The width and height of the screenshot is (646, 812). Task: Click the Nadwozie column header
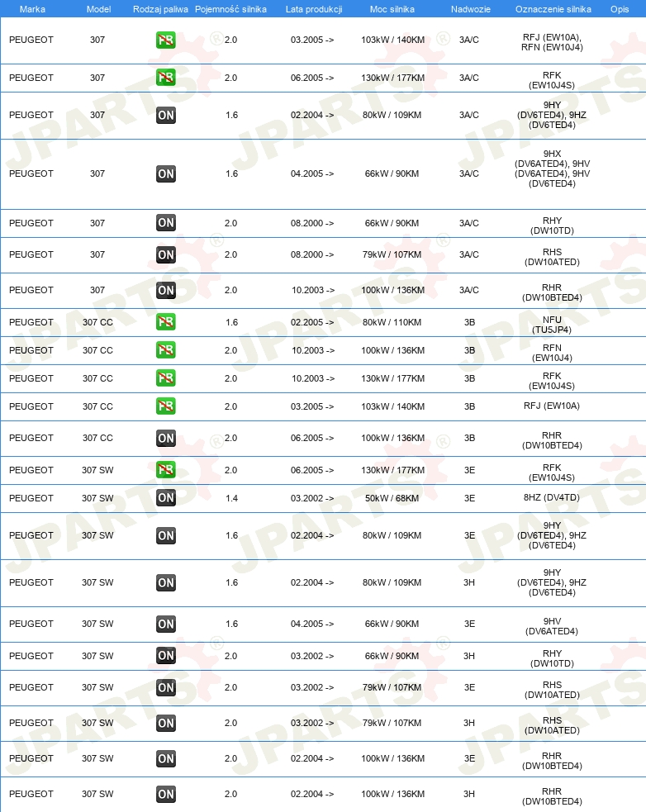click(470, 9)
